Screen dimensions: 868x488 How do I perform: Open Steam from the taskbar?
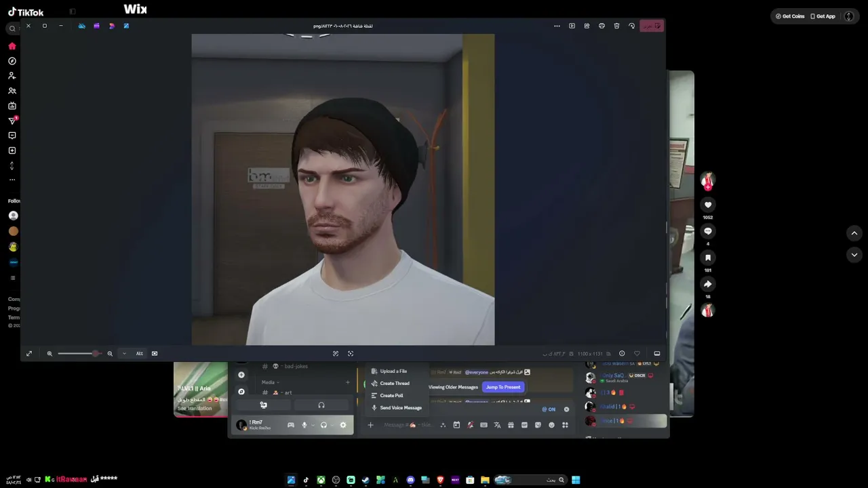(x=366, y=480)
